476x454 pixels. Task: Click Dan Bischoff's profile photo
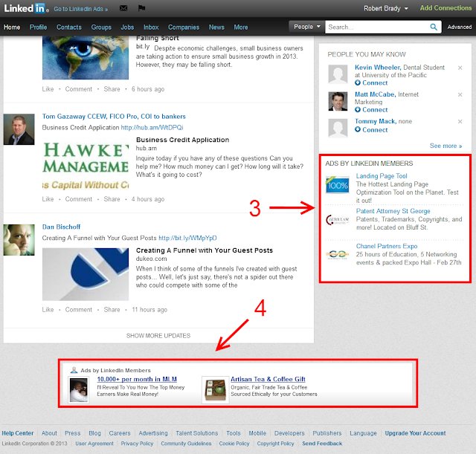[19, 239]
